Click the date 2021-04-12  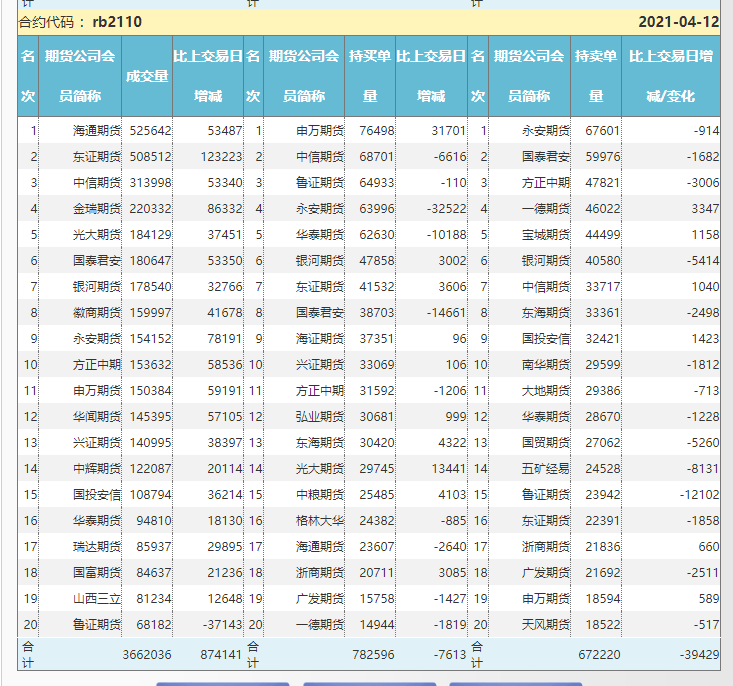[678, 22]
